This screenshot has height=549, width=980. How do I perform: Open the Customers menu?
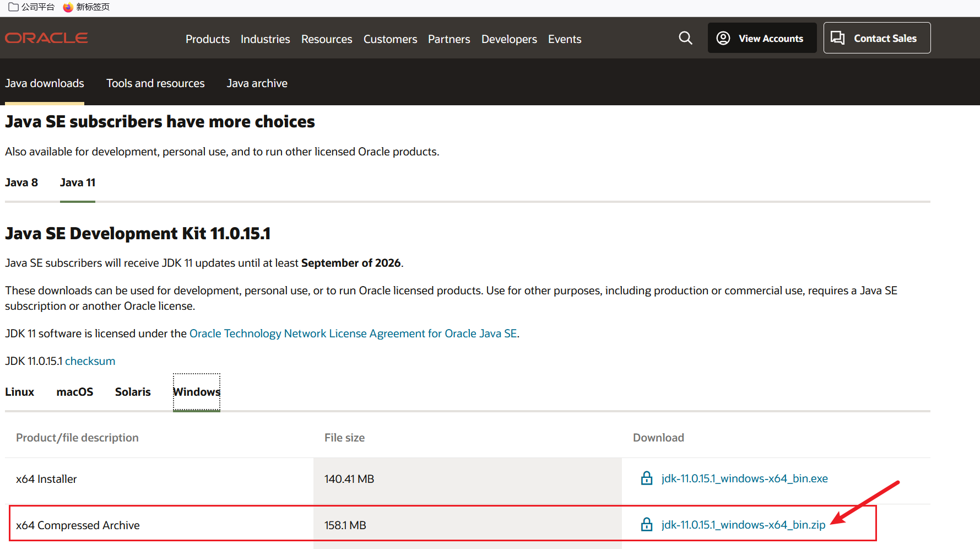point(390,39)
